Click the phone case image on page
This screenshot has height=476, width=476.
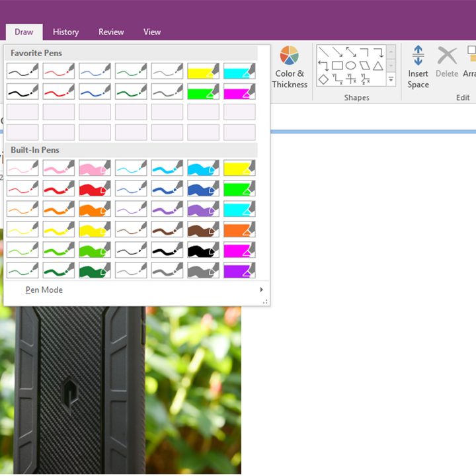tap(120, 390)
